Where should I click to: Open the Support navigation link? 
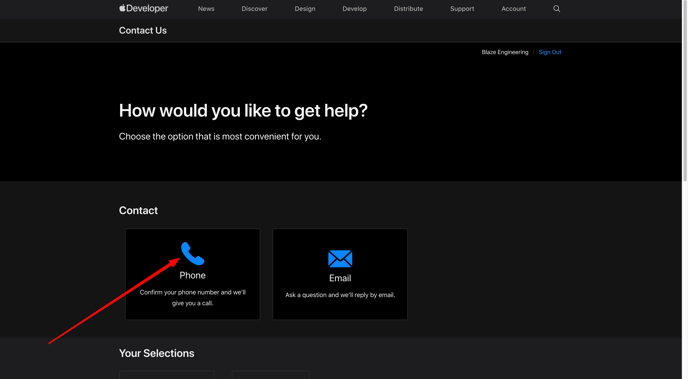[462, 9]
